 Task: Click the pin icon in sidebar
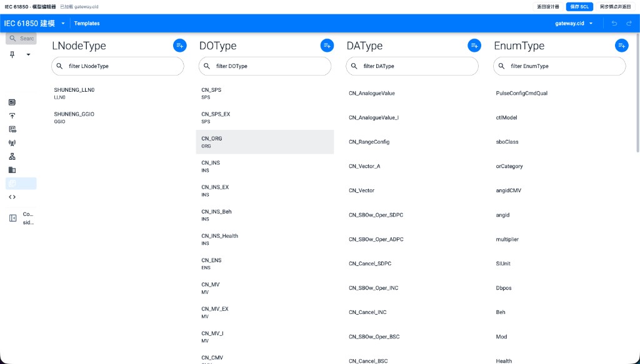click(12, 54)
